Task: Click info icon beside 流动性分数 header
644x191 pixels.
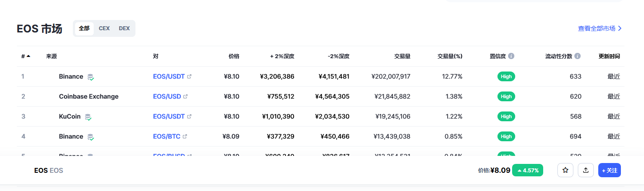Action: (x=577, y=56)
